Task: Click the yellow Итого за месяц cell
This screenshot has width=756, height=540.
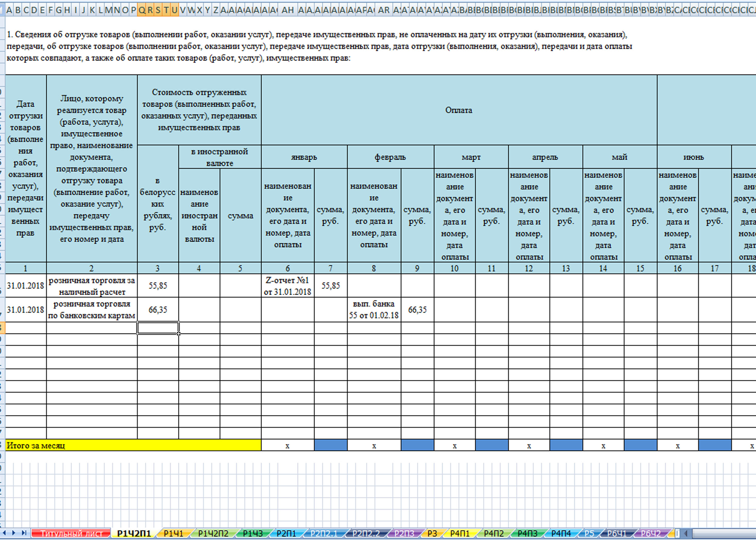Action: click(134, 445)
